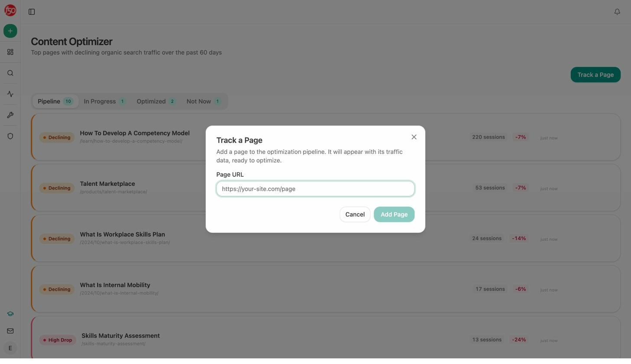
Task: Open the activity pulse icon in sidebar
Action: [10, 94]
